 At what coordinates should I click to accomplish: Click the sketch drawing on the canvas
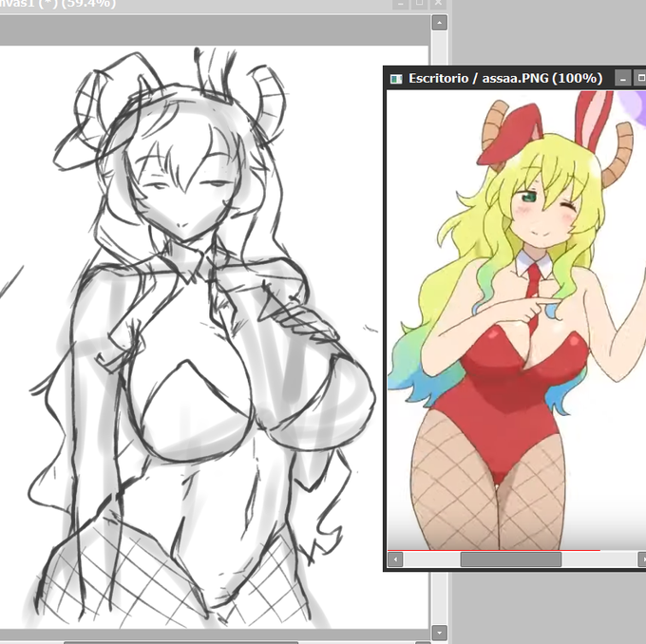coord(201,337)
